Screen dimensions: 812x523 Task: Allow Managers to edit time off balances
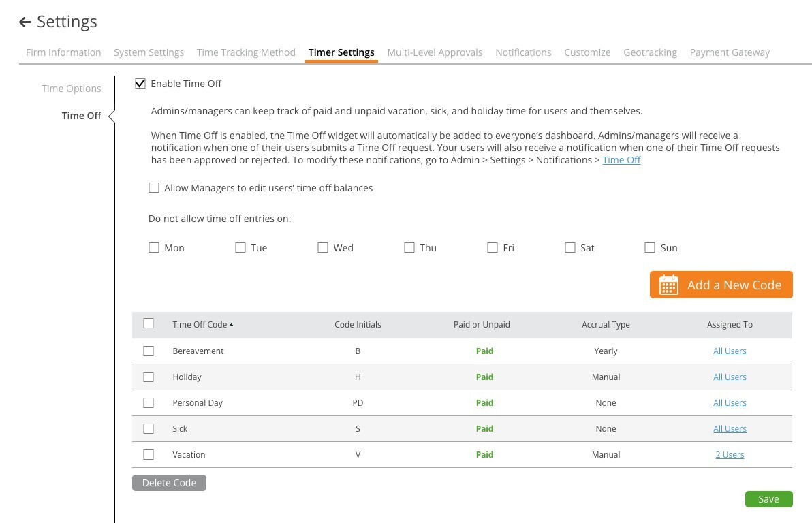pyautogui.click(x=154, y=187)
